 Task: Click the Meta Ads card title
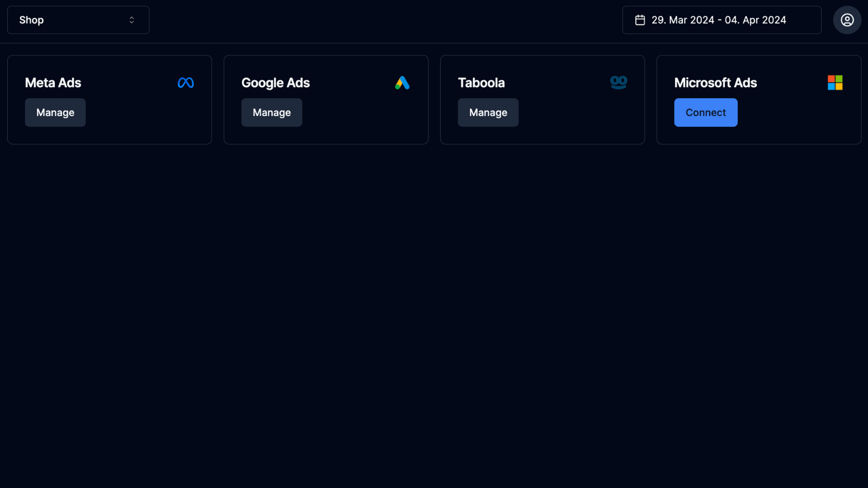(x=53, y=82)
